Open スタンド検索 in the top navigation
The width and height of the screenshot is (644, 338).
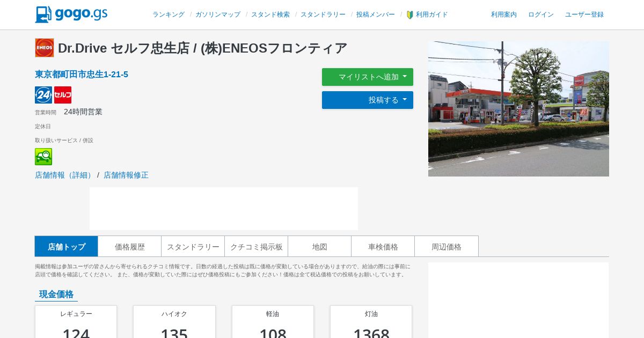click(x=270, y=14)
